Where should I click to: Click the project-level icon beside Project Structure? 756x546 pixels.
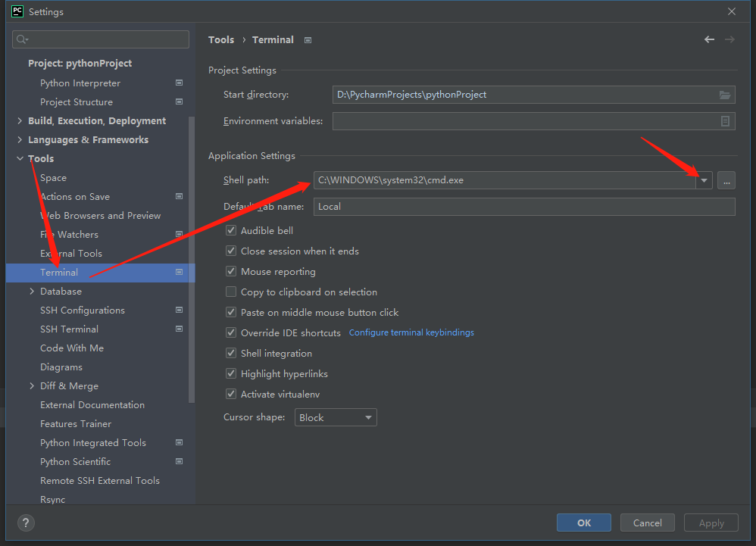point(179,101)
